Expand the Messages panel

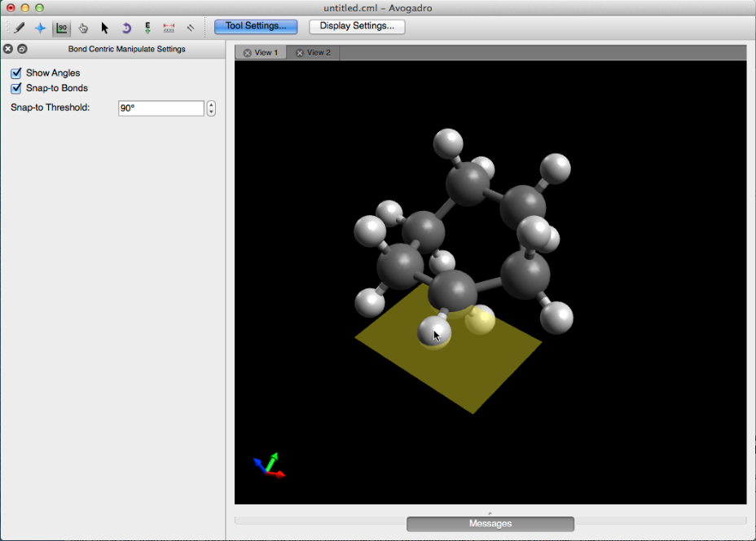[490, 523]
